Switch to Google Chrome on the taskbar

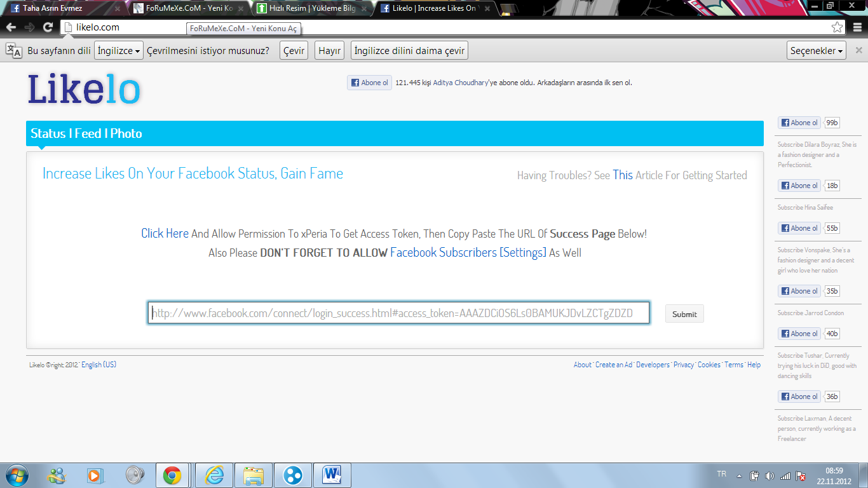click(x=172, y=475)
